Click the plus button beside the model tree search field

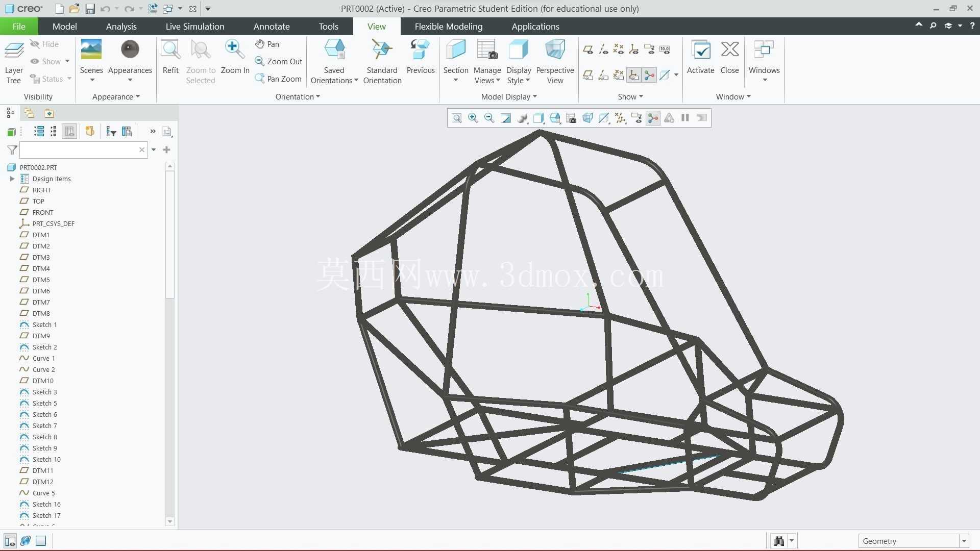(166, 150)
